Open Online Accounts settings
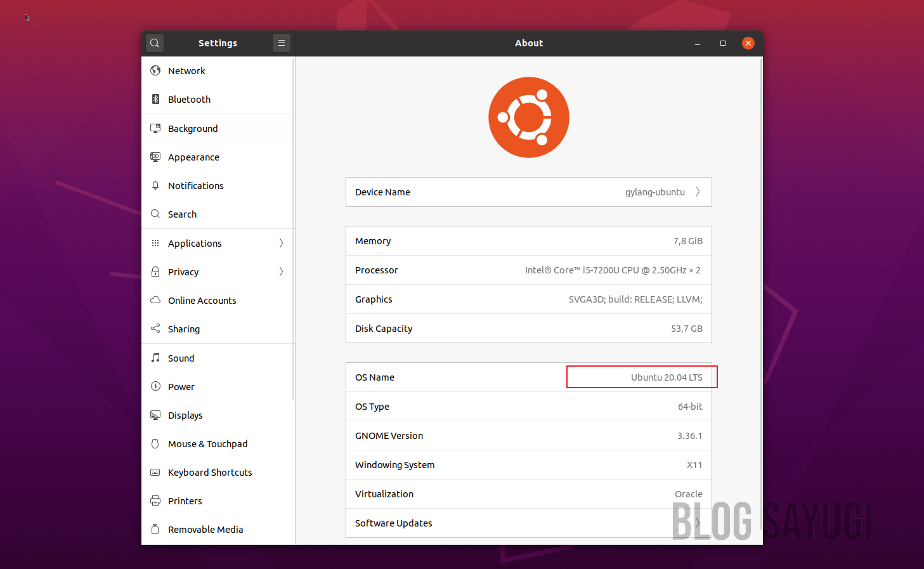The width and height of the screenshot is (924, 569). click(218, 301)
